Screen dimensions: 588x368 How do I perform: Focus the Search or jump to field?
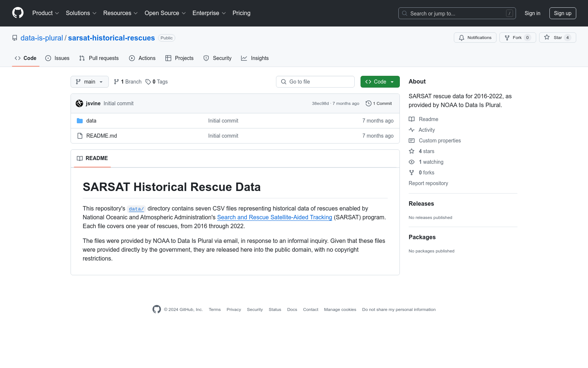point(457,13)
